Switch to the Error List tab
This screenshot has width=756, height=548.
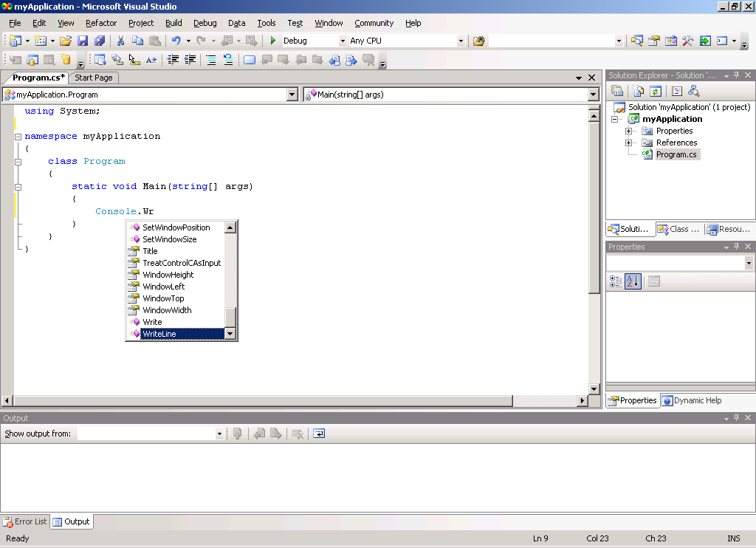(25, 521)
